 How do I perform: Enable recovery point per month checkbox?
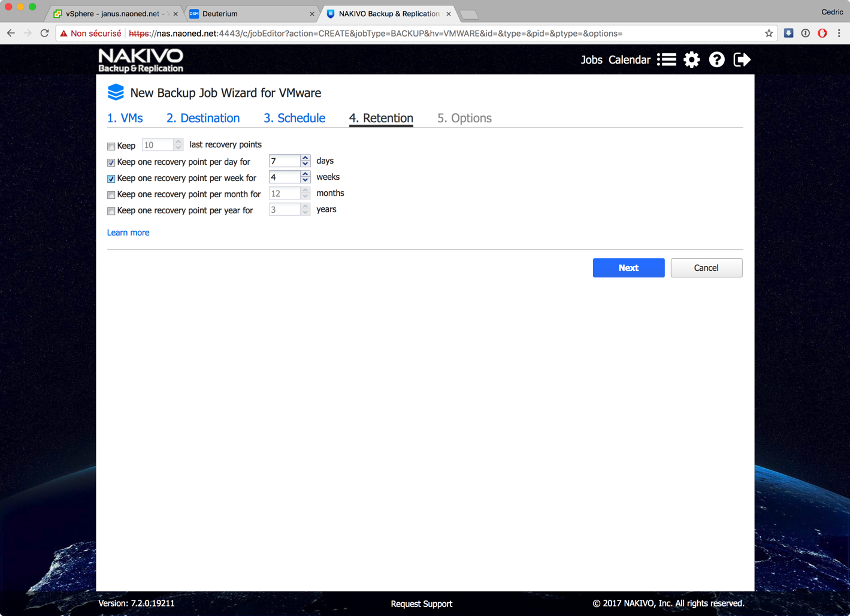111,195
